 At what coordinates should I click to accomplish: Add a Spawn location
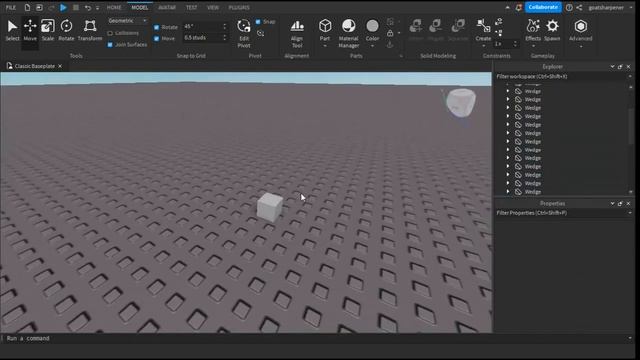[x=552, y=30]
